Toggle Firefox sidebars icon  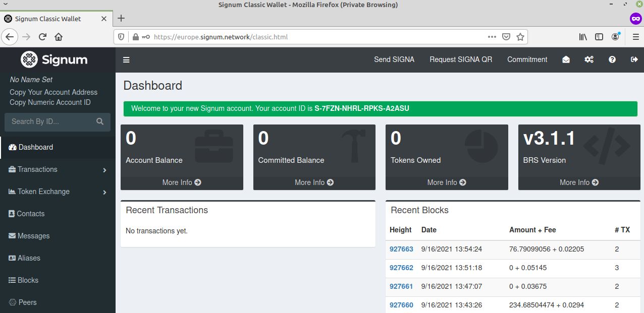coord(599,37)
